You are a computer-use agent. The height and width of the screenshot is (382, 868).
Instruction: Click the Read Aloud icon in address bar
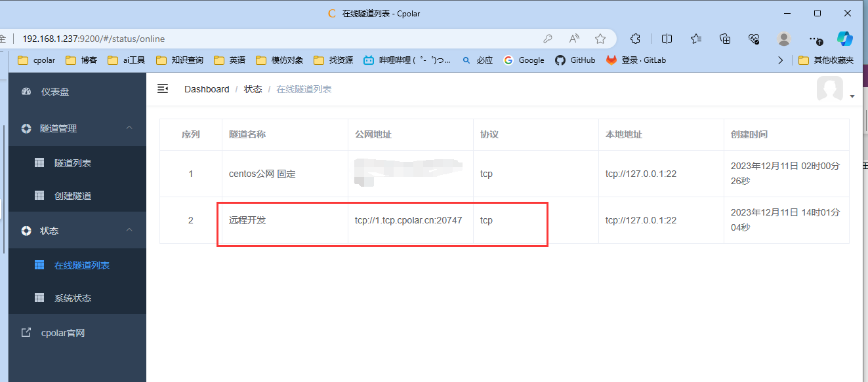(574, 39)
